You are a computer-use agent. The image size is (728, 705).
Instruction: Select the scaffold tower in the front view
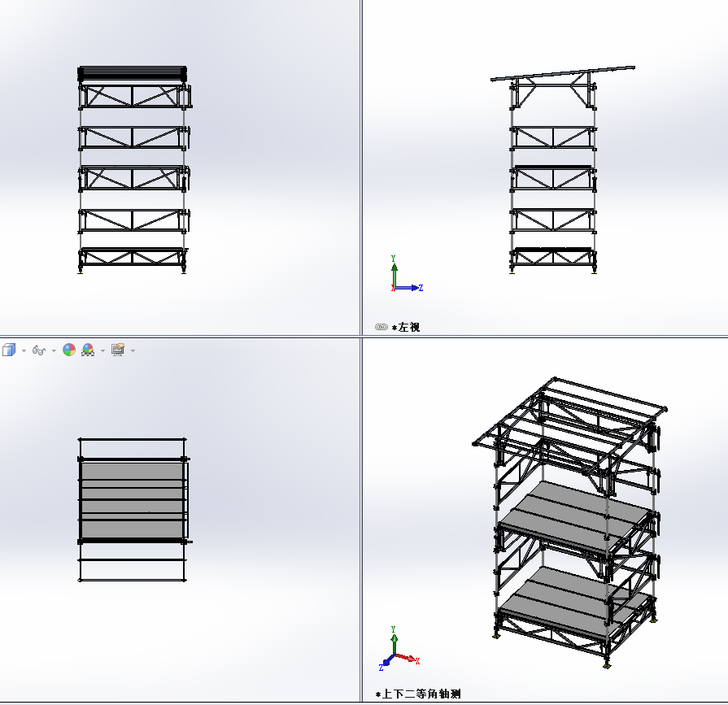coord(133,170)
